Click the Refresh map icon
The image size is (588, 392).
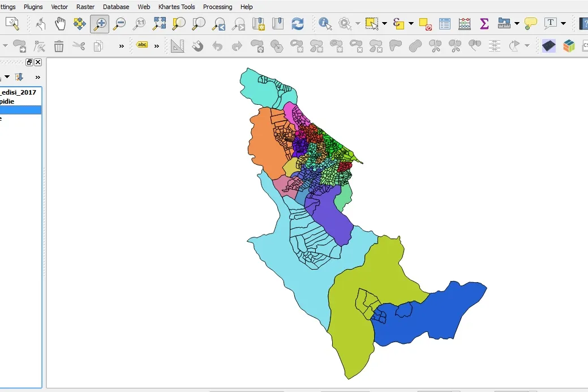pos(298,24)
